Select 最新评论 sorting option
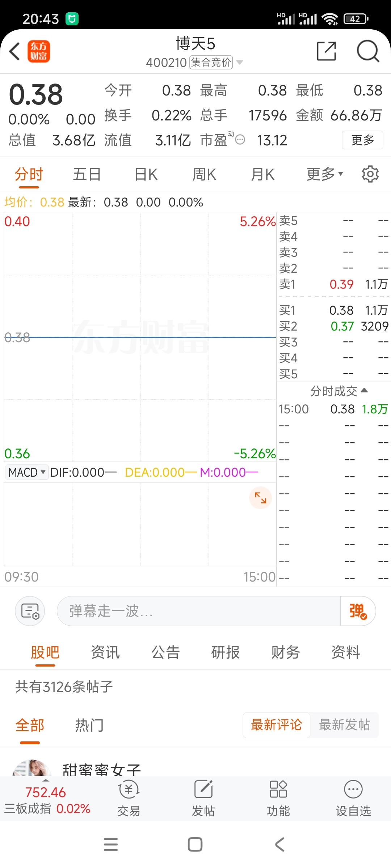Screen dimensions: 391x868 [x=276, y=725]
